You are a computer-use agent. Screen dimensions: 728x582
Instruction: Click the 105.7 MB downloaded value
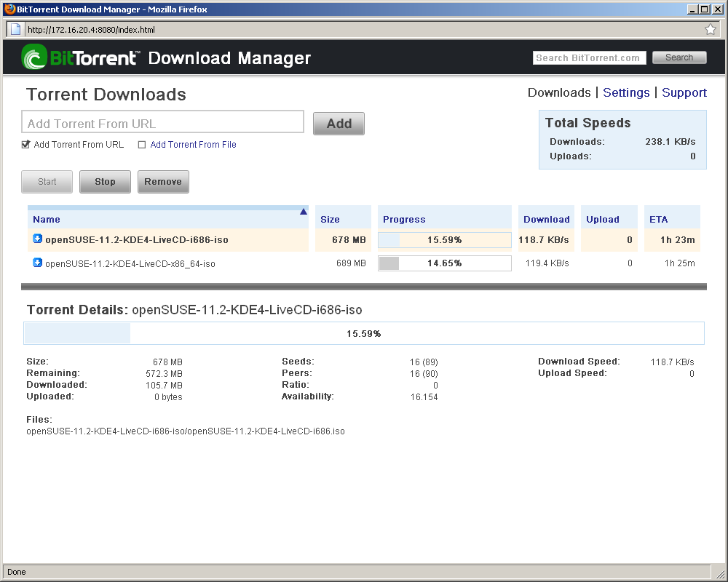pos(164,386)
